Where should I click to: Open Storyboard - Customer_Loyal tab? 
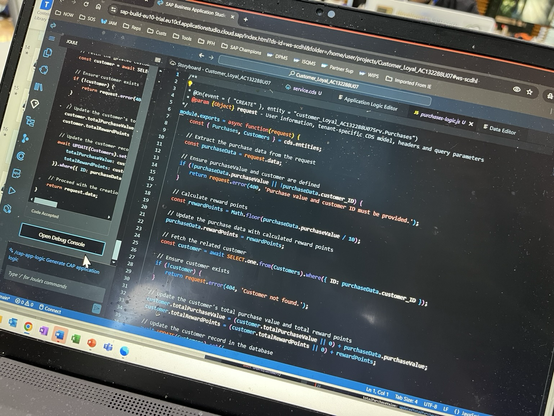click(x=220, y=73)
